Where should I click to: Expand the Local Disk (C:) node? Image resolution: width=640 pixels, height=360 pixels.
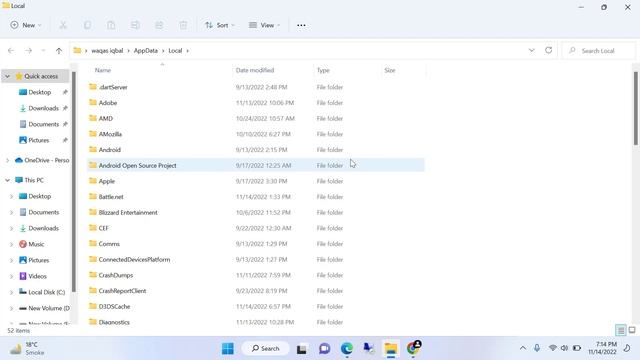[11, 292]
